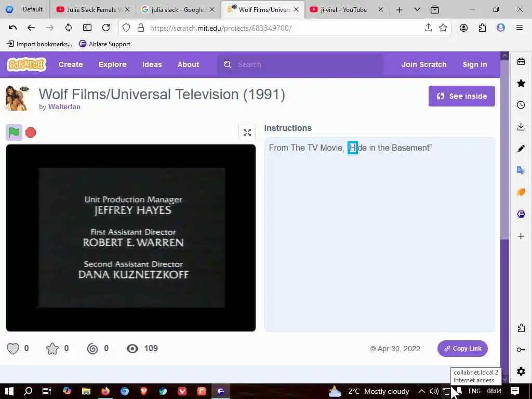The width and height of the screenshot is (532, 399).
Task: Click the undo close tab icon
Action: click(12, 28)
